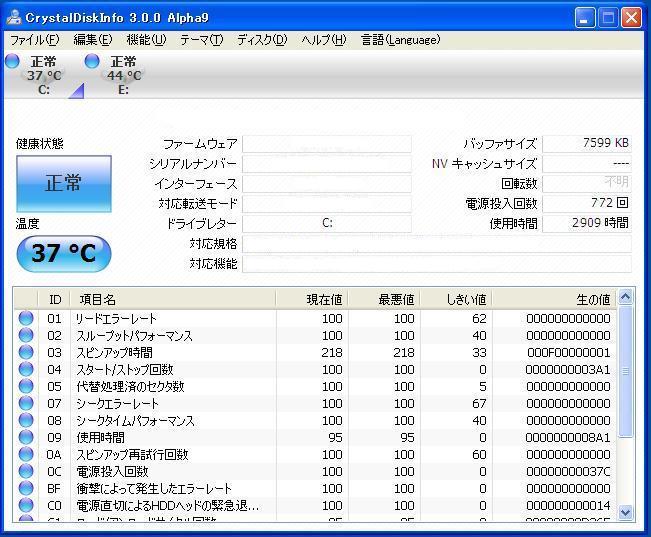Screen dimensions: 651x537
Task: Select the 使用時間 row name in table
Action: click(x=100, y=438)
